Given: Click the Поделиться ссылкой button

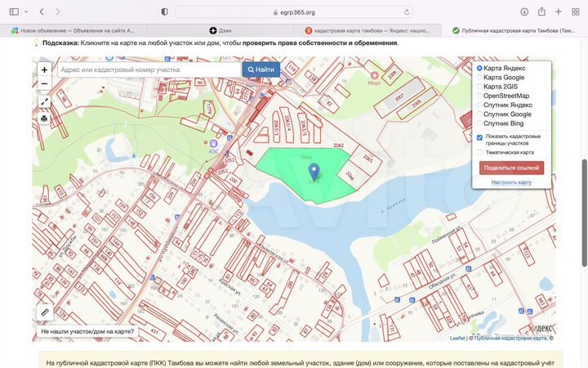Looking at the screenshot, I should [511, 168].
